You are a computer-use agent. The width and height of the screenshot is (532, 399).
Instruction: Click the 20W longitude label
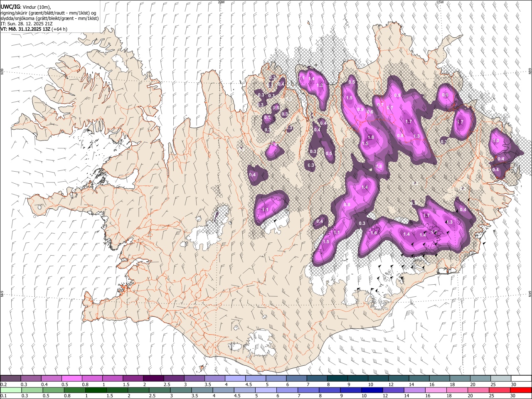click(x=221, y=2)
